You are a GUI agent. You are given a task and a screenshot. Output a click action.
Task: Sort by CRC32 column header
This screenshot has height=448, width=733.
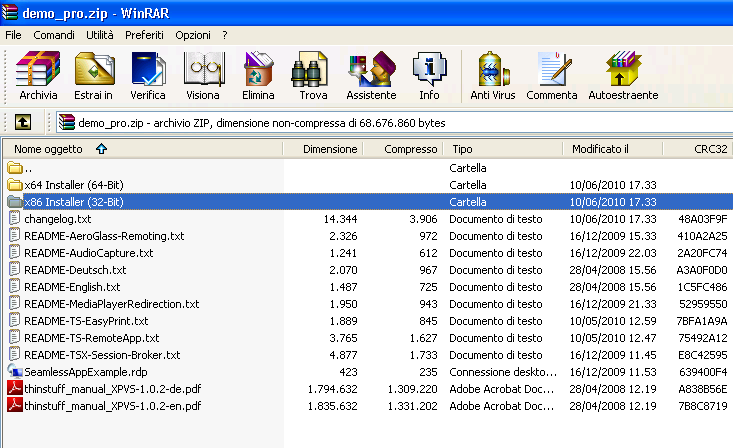[x=698, y=149]
